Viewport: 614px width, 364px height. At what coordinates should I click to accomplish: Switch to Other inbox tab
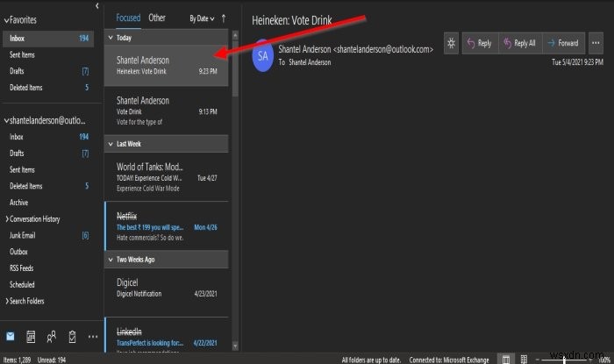157,18
